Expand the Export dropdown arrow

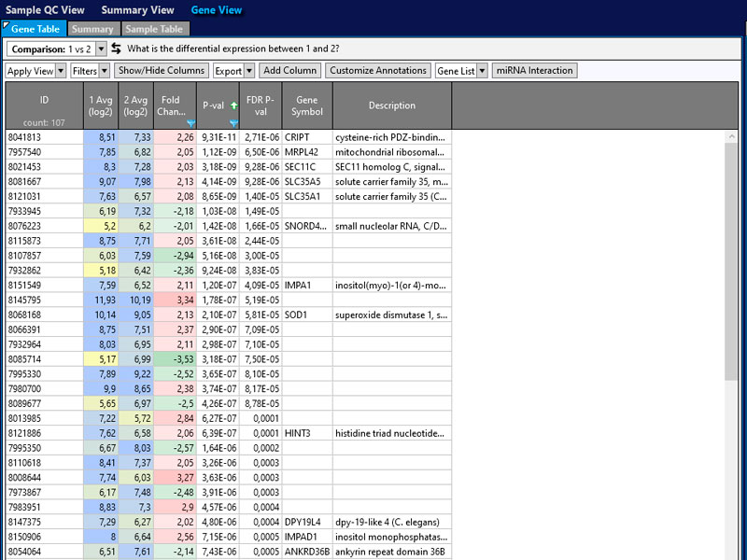249,71
